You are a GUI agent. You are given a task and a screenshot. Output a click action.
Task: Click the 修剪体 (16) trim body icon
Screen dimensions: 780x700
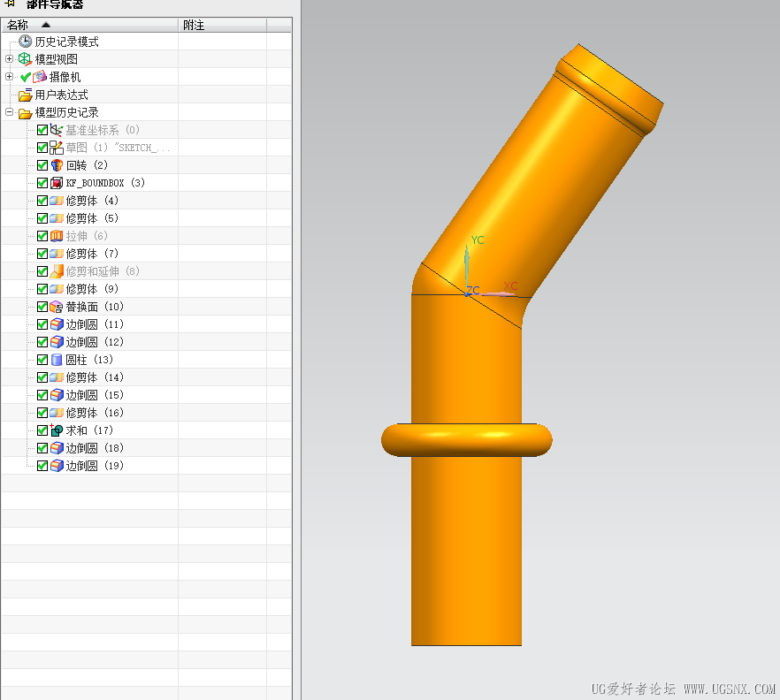(57, 413)
